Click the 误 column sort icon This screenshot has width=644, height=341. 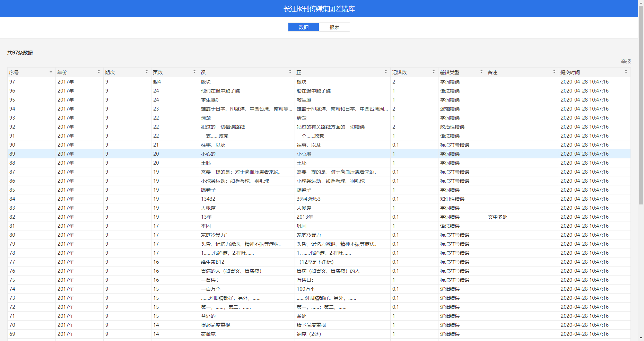click(x=290, y=72)
